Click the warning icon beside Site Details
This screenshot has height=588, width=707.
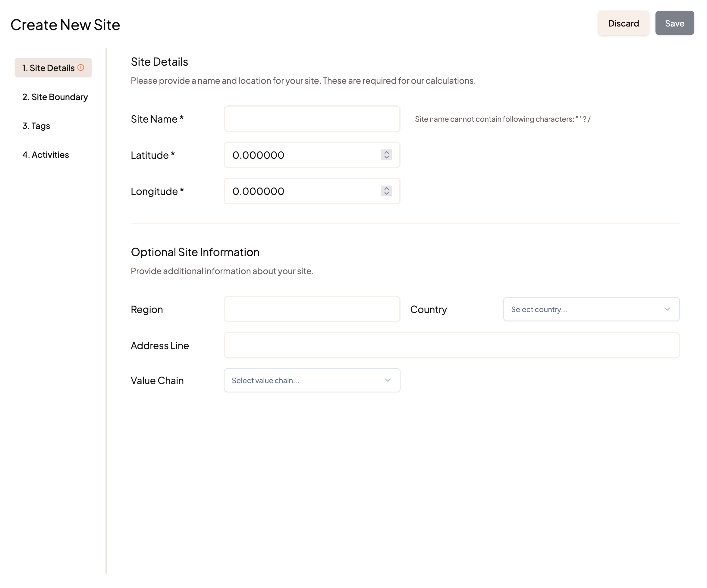[x=81, y=68]
